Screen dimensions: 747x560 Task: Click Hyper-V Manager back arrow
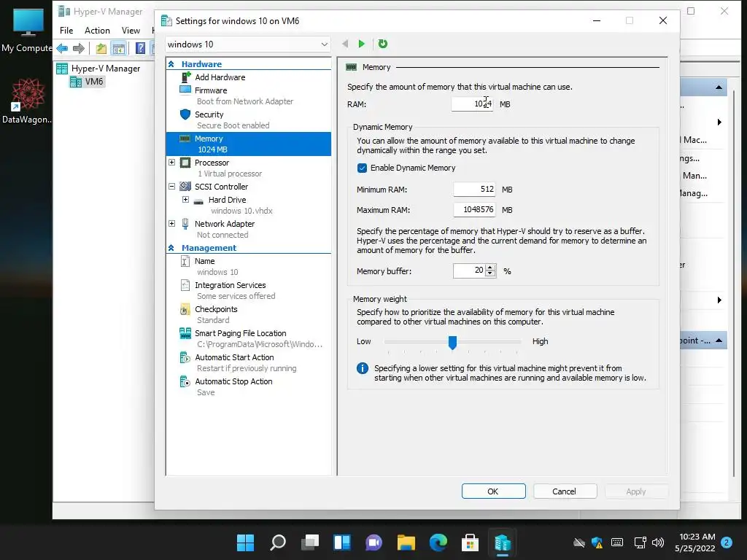(63, 48)
